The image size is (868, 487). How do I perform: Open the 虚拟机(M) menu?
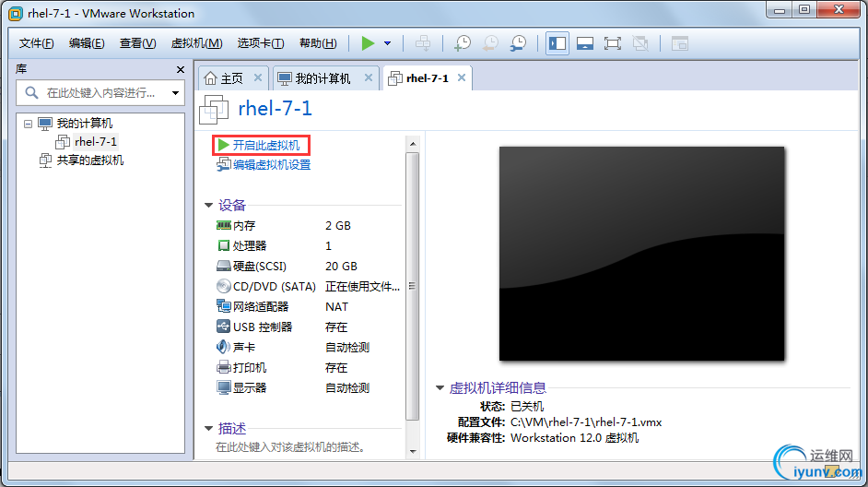click(197, 43)
